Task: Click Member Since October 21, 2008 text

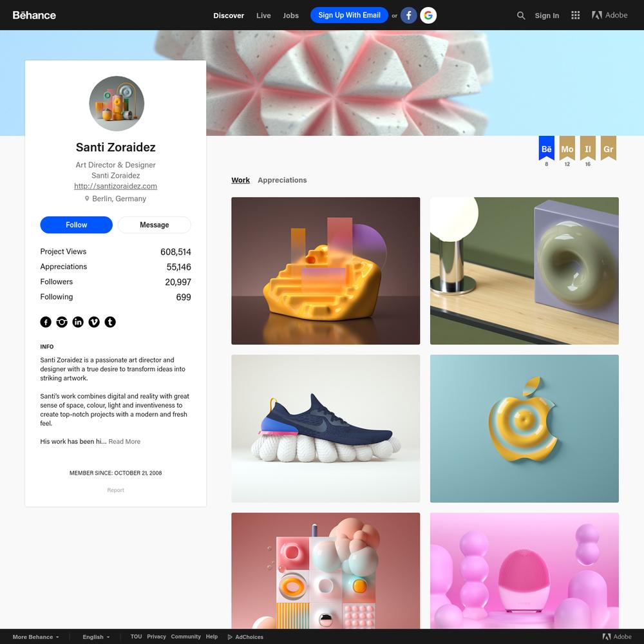Action: pos(115,473)
